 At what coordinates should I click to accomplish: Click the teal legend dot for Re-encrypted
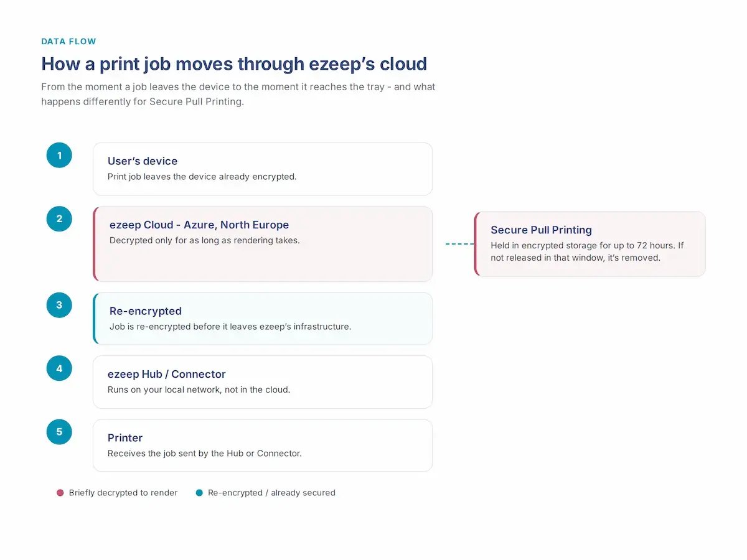(x=199, y=493)
